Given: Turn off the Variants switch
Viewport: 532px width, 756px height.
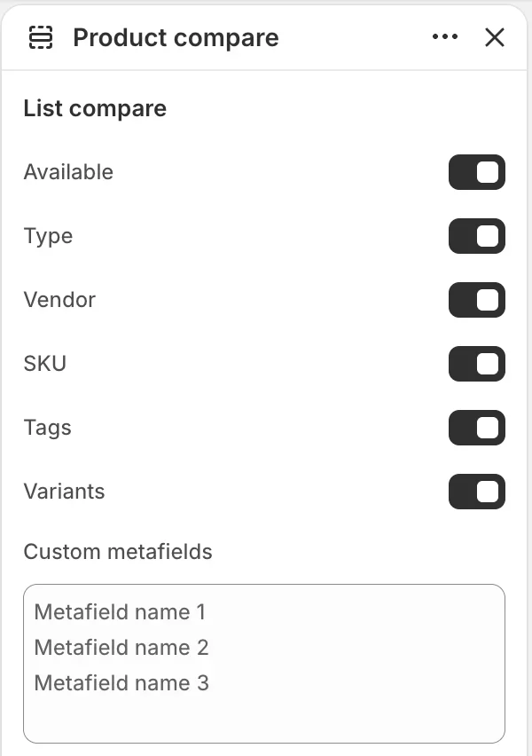Looking at the screenshot, I should 477,492.
